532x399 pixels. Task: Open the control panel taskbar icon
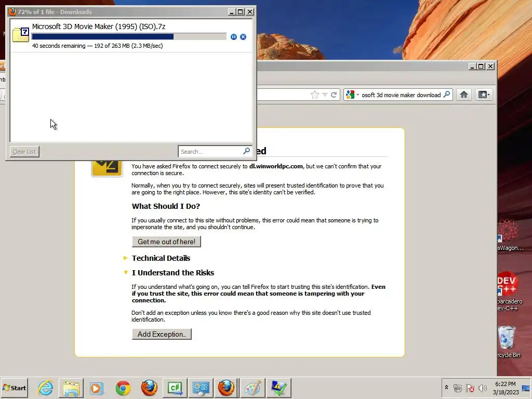(x=201, y=388)
